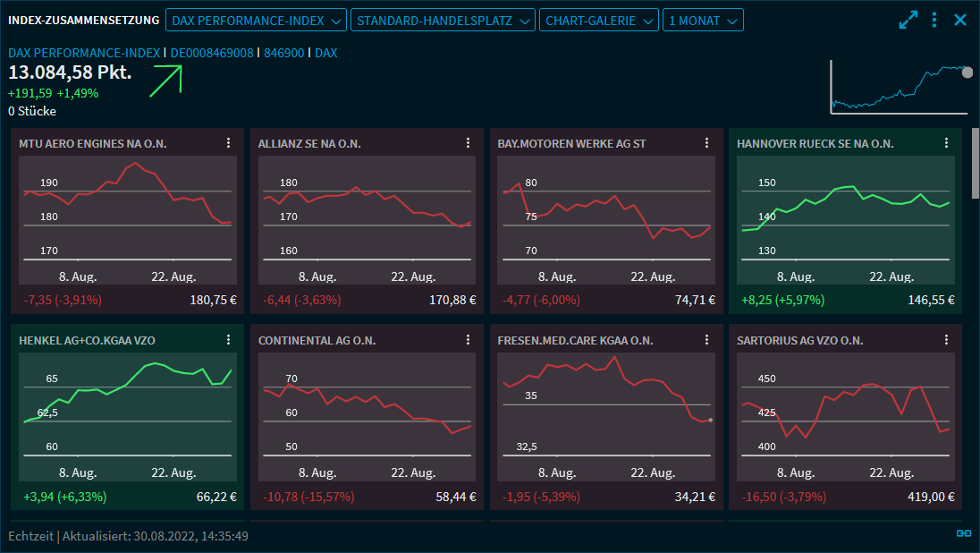Click the mini DAX sparkline chart

899,88
